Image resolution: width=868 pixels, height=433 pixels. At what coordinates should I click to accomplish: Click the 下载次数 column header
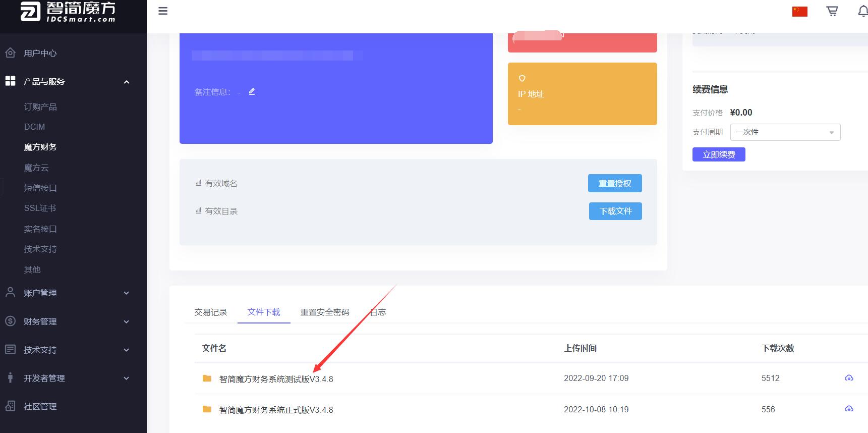coord(778,348)
